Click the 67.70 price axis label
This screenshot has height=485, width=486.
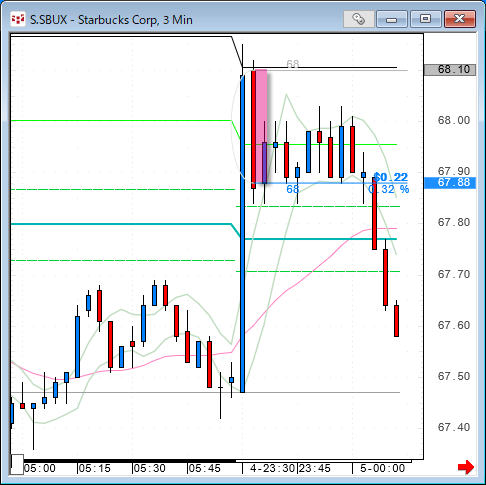(x=454, y=274)
